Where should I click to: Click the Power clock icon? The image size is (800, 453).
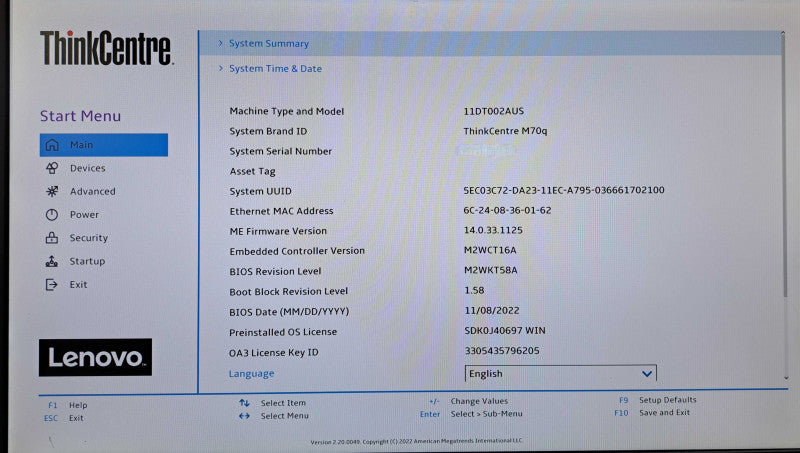click(52, 215)
